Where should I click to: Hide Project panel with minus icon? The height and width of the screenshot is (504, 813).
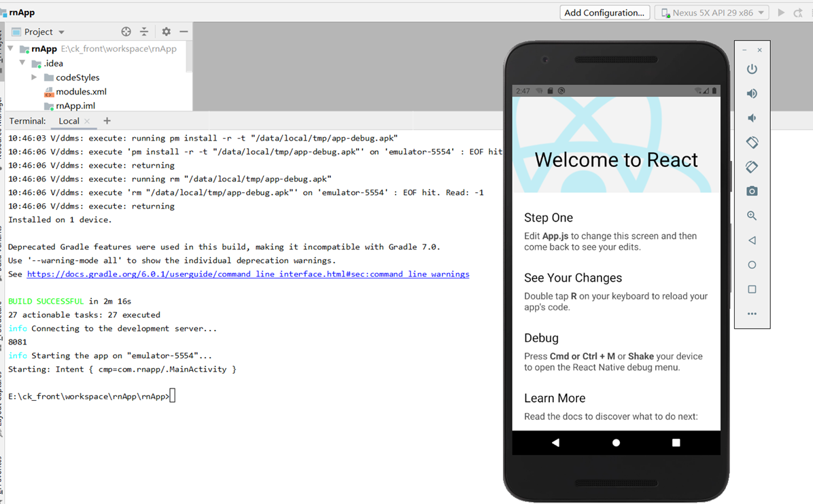pyautogui.click(x=184, y=32)
